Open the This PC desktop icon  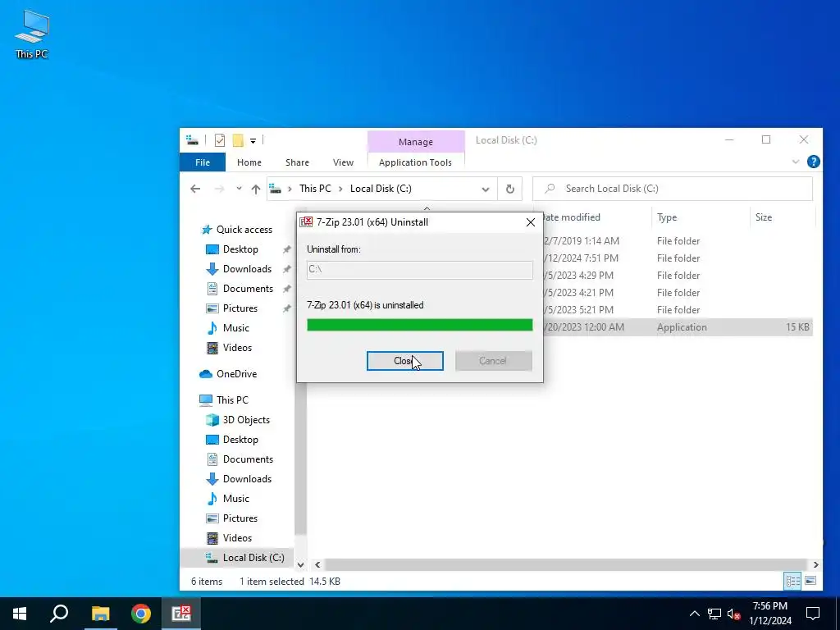(x=32, y=34)
